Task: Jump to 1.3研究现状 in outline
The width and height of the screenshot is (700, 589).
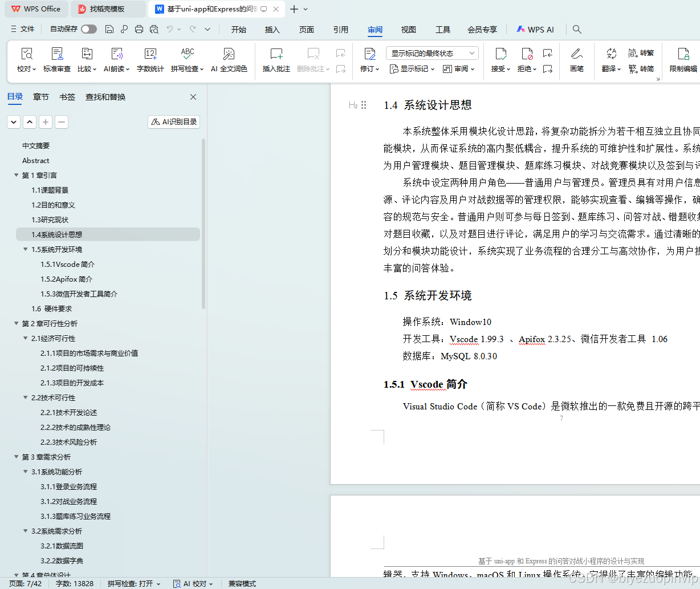Action: point(50,220)
